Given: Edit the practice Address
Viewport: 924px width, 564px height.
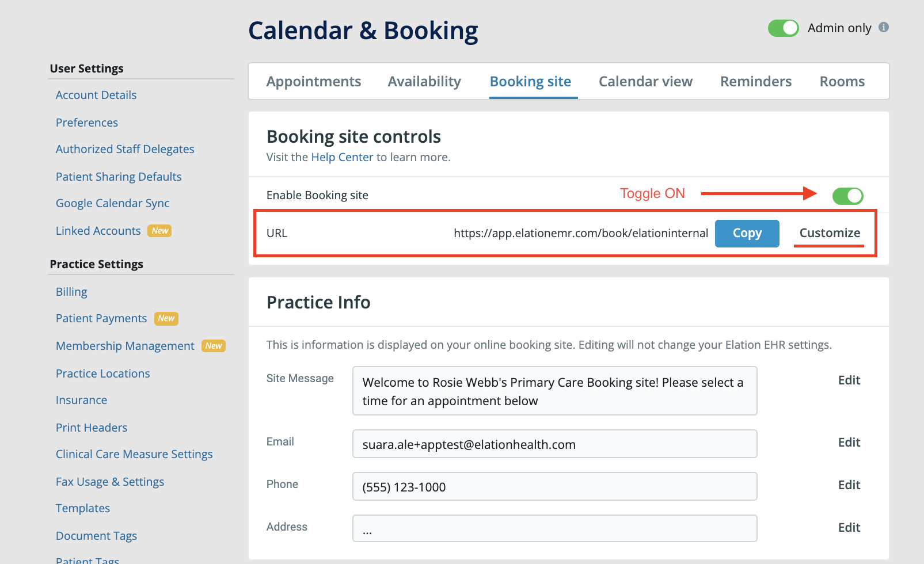Looking at the screenshot, I should [849, 527].
